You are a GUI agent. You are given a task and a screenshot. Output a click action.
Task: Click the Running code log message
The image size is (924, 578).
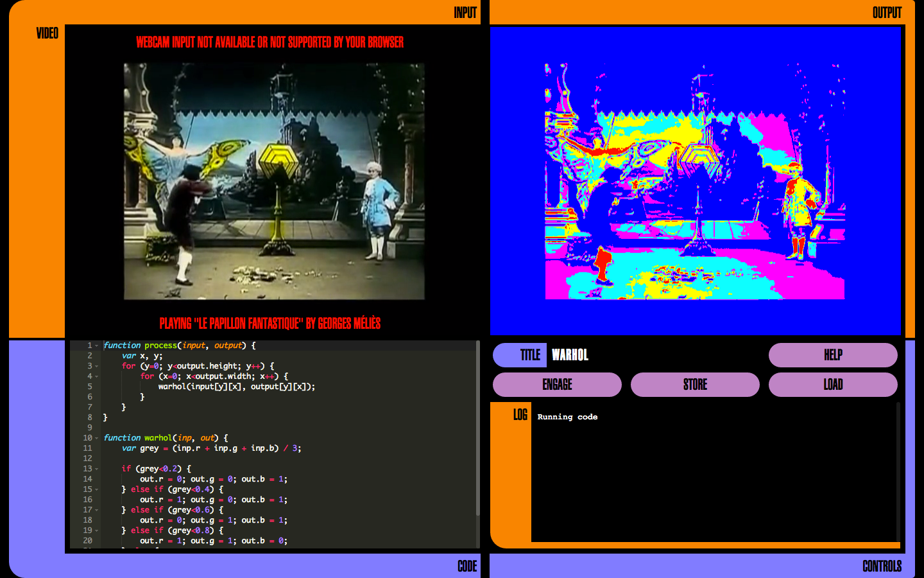[567, 416]
